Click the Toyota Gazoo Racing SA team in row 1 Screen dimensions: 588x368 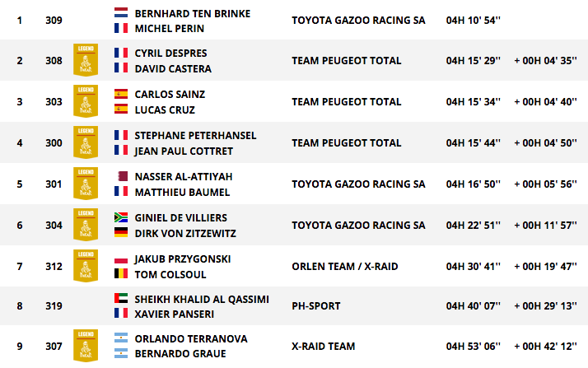coord(358,21)
